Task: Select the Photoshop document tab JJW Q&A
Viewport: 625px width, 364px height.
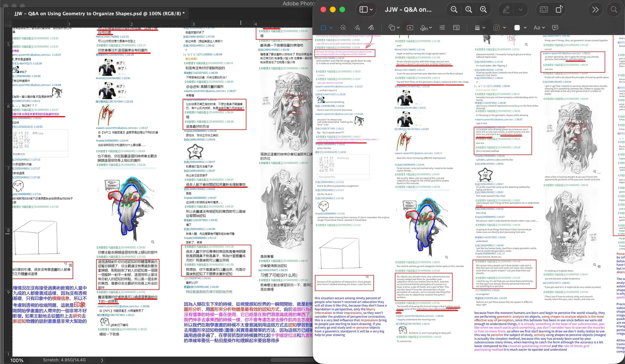Action: pos(99,14)
